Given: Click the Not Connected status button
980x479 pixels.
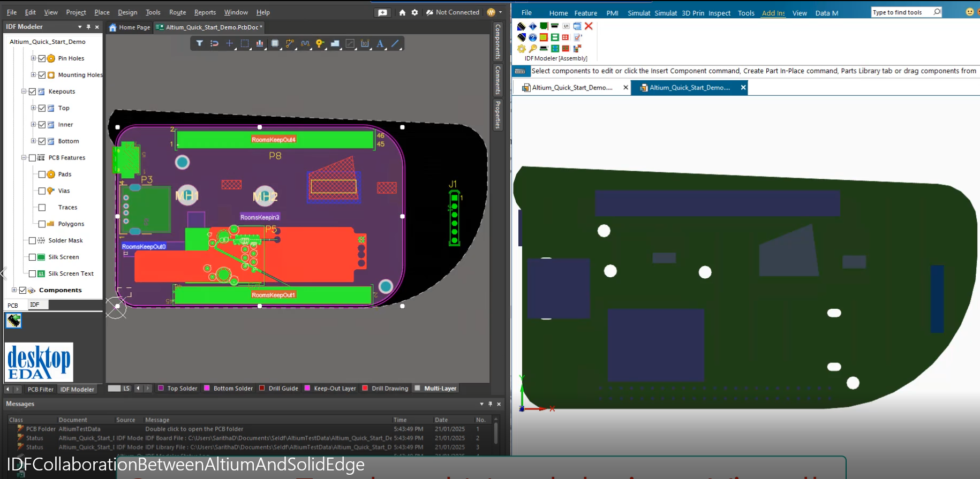Looking at the screenshot, I should pyautogui.click(x=453, y=12).
